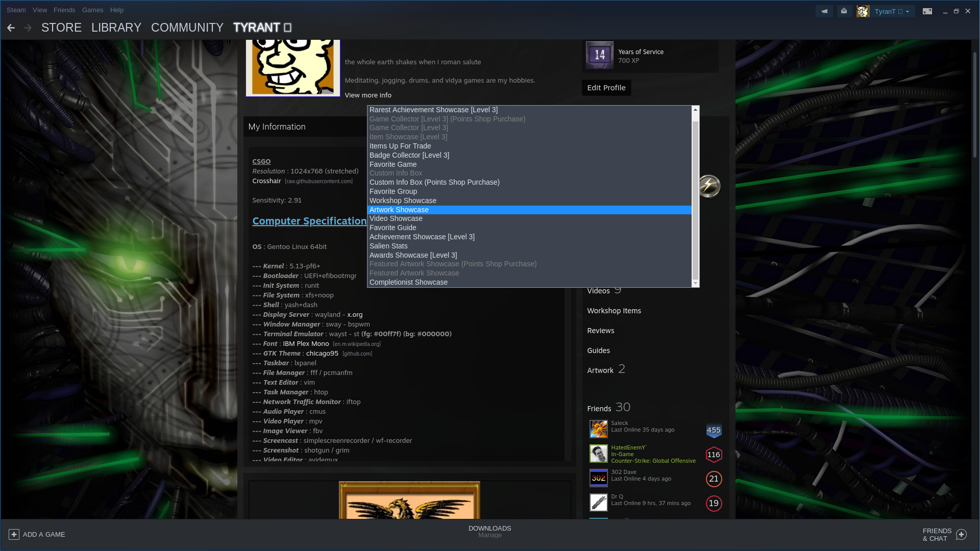Select Workshop Showcase option
Screen dimensions: 980x551
click(529, 201)
